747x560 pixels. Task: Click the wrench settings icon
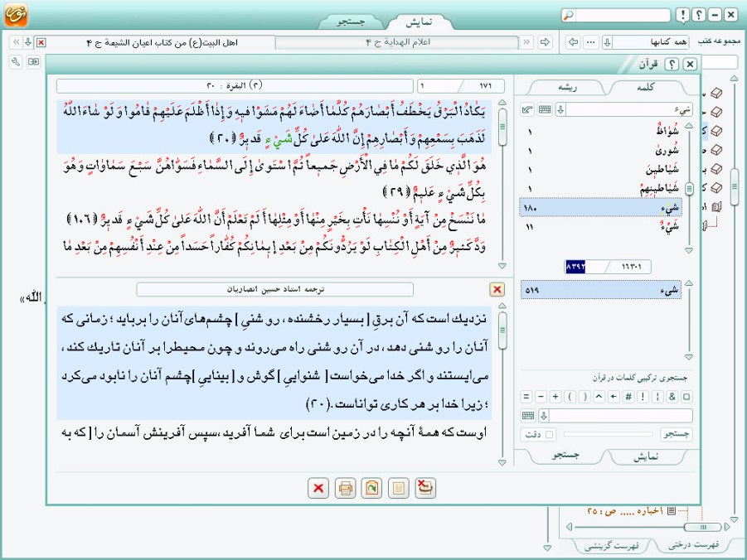(16, 61)
